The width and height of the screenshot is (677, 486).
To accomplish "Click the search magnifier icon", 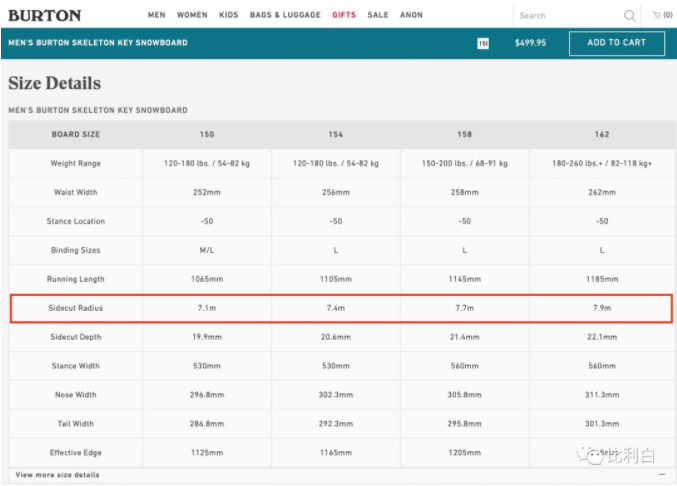I will click(x=630, y=16).
